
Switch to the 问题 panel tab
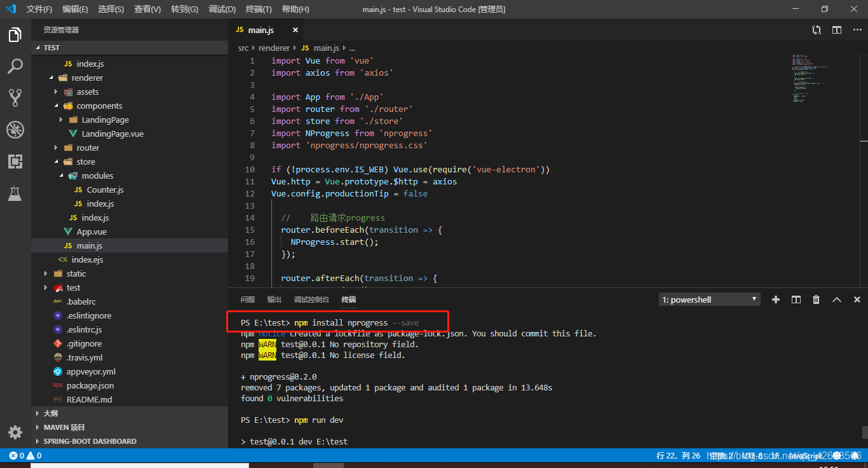pos(248,299)
